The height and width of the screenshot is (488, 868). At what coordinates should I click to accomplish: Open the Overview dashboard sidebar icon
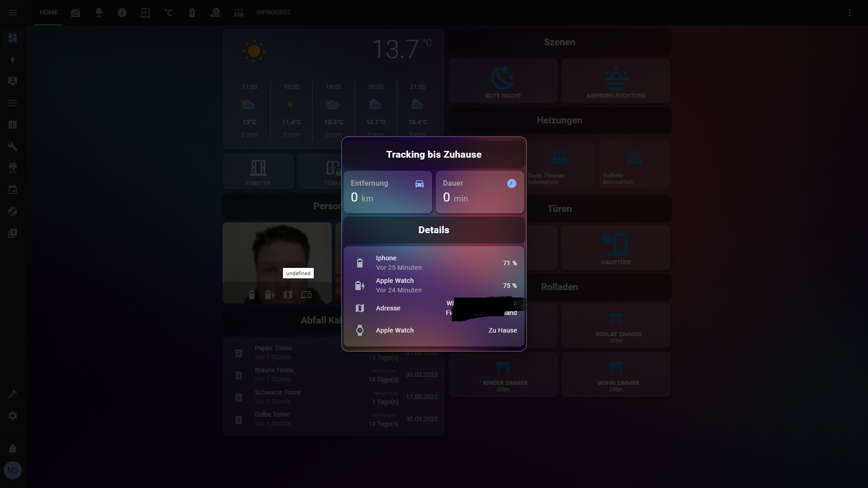tap(13, 38)
